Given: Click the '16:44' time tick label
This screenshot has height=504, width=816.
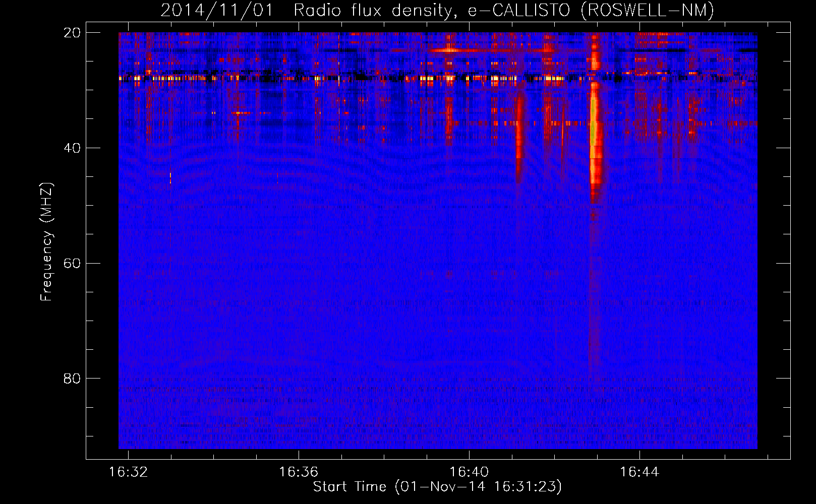Looking at the screenshot, I should 639,472.
